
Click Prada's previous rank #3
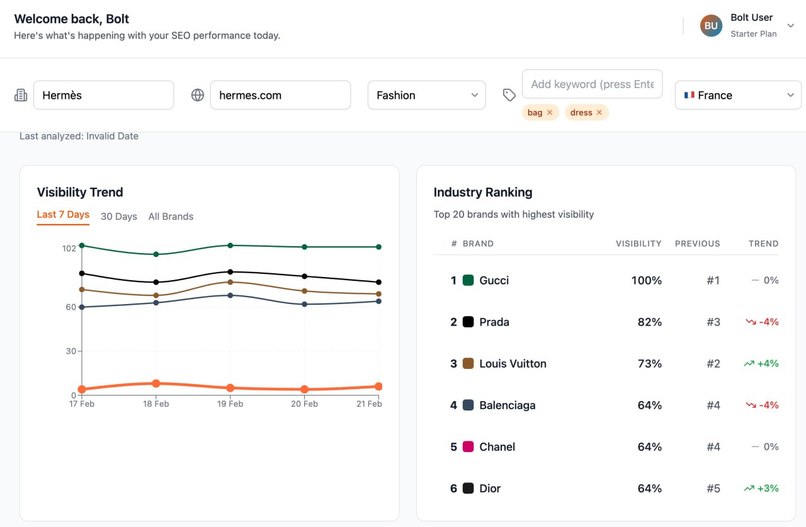[x=713, y=322]
